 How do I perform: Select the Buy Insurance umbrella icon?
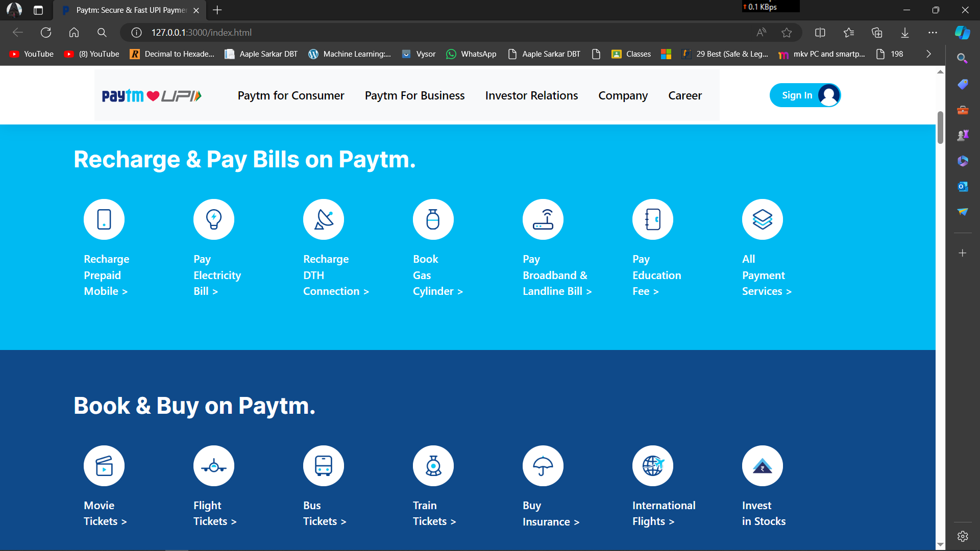pyautogui.click(x=543, y=466)
